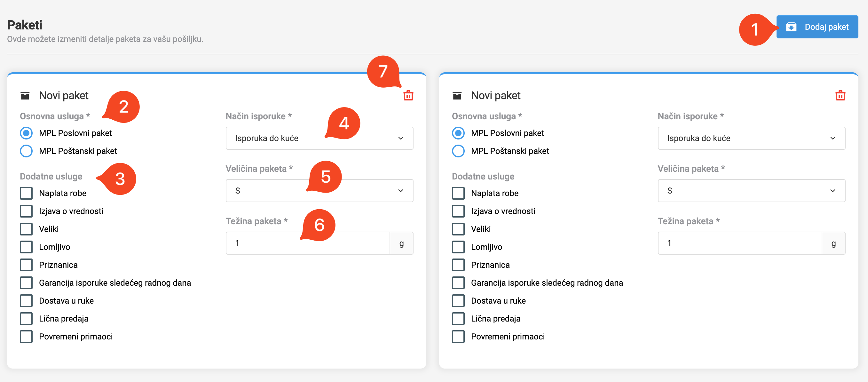Toggle Garancija isporuke sledećeg radnog dana, second package

coord(458,283)
